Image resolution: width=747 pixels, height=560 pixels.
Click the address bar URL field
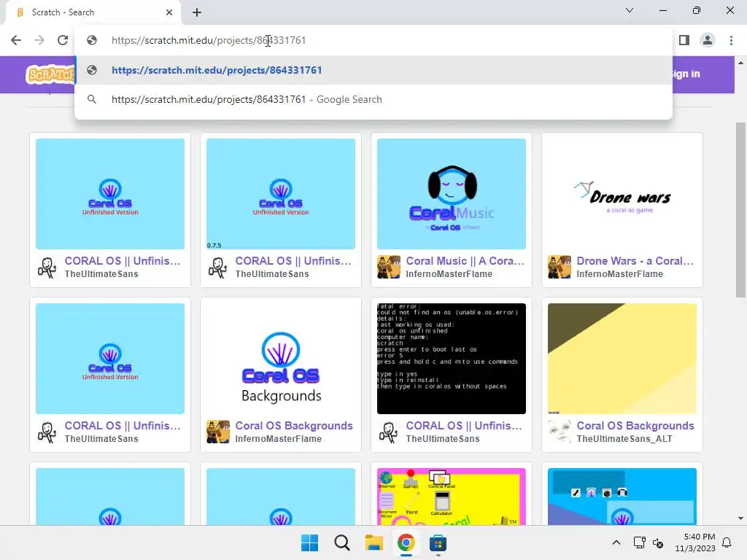click(373, 40)
